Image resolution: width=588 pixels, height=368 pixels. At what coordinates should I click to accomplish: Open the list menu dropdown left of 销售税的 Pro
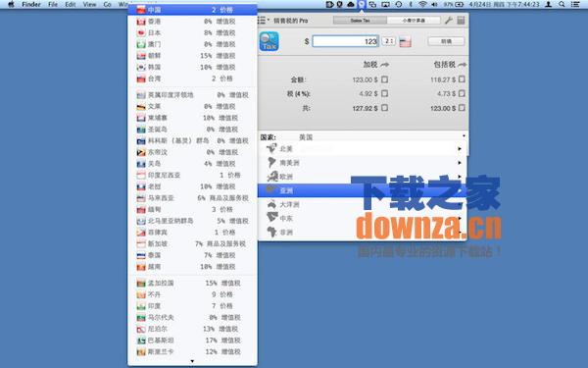coord(264,21)
